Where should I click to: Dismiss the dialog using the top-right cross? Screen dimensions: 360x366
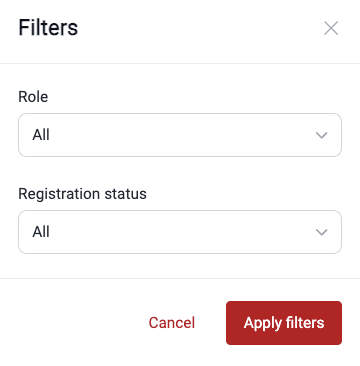click(x=331, y=28)
